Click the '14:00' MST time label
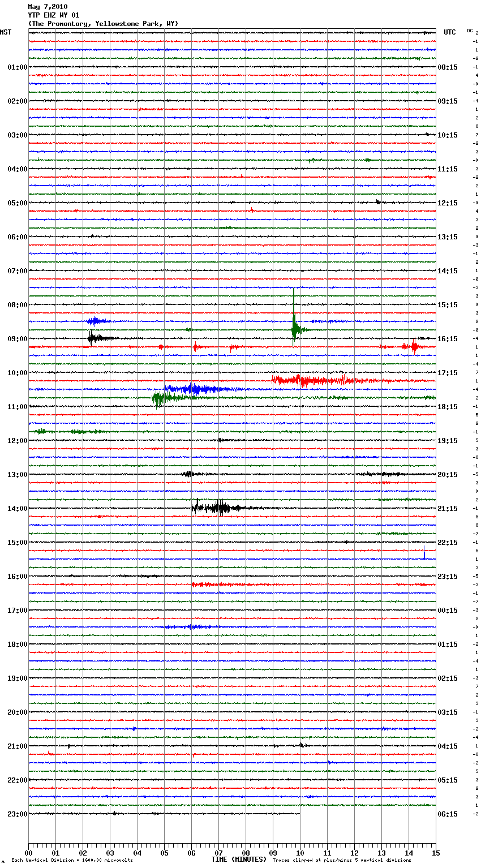Screen dimensions: 481x868 (x=18, y=509)
